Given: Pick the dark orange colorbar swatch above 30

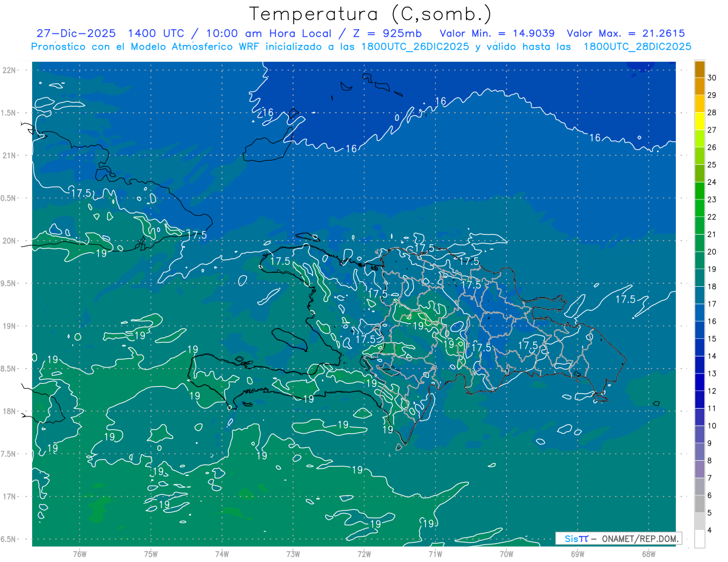Looking at the screenshot, I should pyautogui.click(x=699, y=70).
